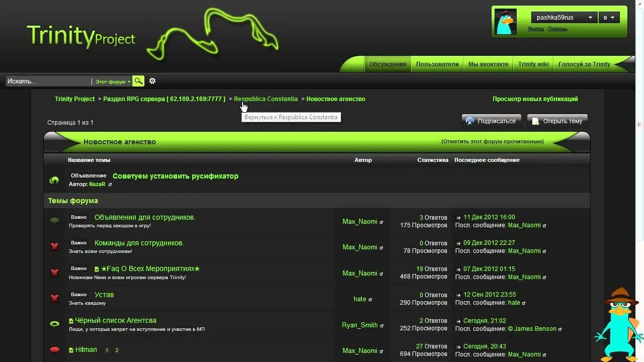644x362 pixels.
Task: Click the Помощь link
Action: pos(557,29)
